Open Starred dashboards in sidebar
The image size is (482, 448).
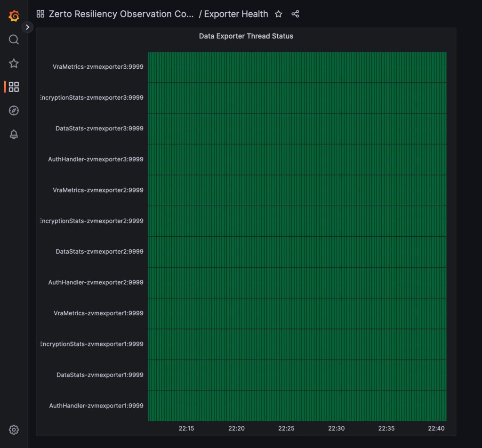pyautogui.click(x=14, y=64)
